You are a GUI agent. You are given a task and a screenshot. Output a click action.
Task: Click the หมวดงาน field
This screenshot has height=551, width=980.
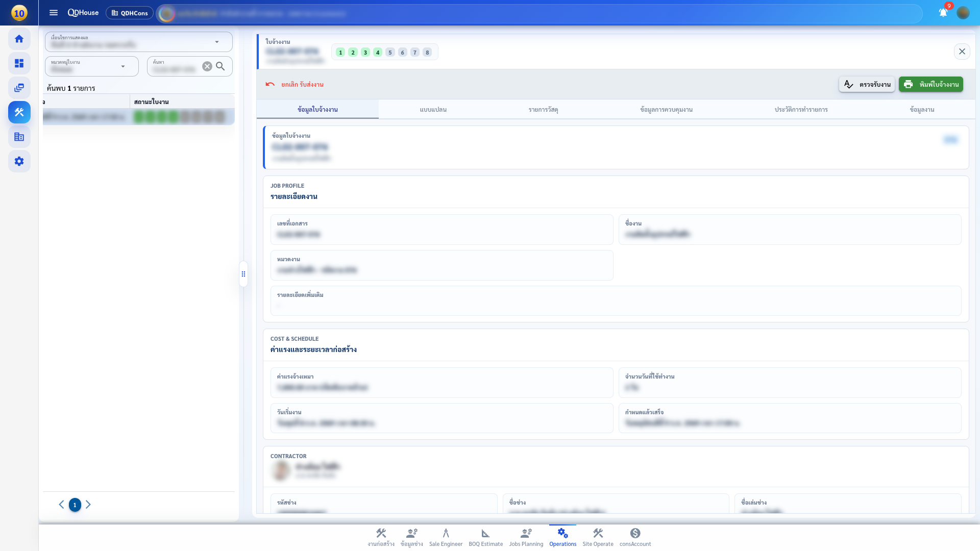pyautogui.click(x=442, y=265)
